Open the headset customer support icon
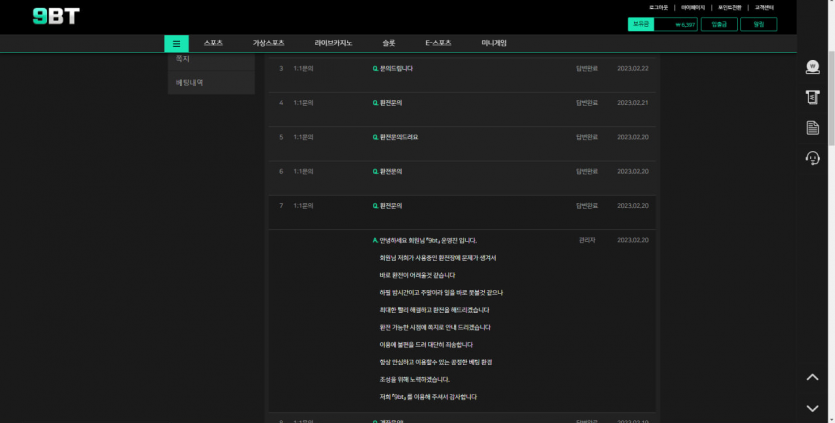This screenshot has height=423, width=835. 812,157
